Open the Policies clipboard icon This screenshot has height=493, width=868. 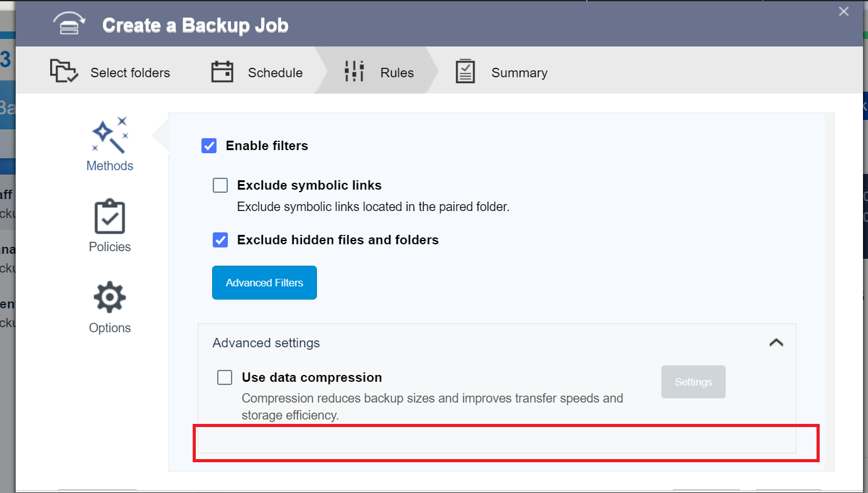point(110,217)
